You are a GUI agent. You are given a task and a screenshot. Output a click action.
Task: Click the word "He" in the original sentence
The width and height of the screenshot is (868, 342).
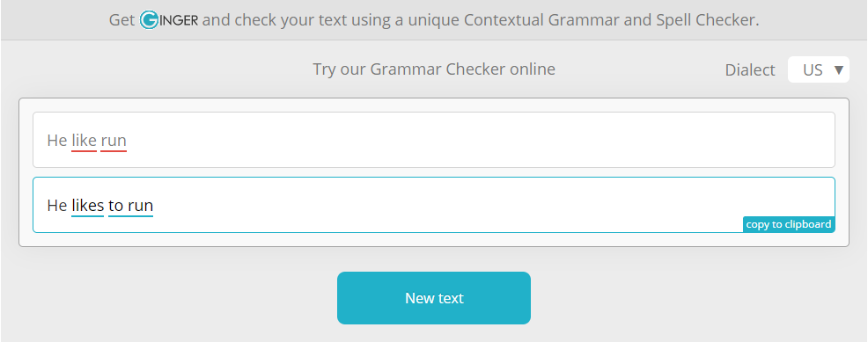[x=57, y=141]
